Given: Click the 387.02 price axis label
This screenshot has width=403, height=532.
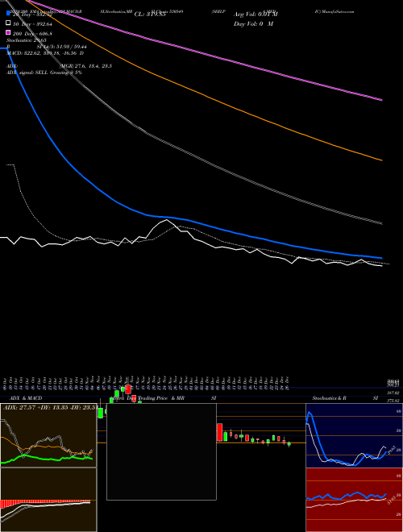Looking at the screenshot, I should coord(394,393).
